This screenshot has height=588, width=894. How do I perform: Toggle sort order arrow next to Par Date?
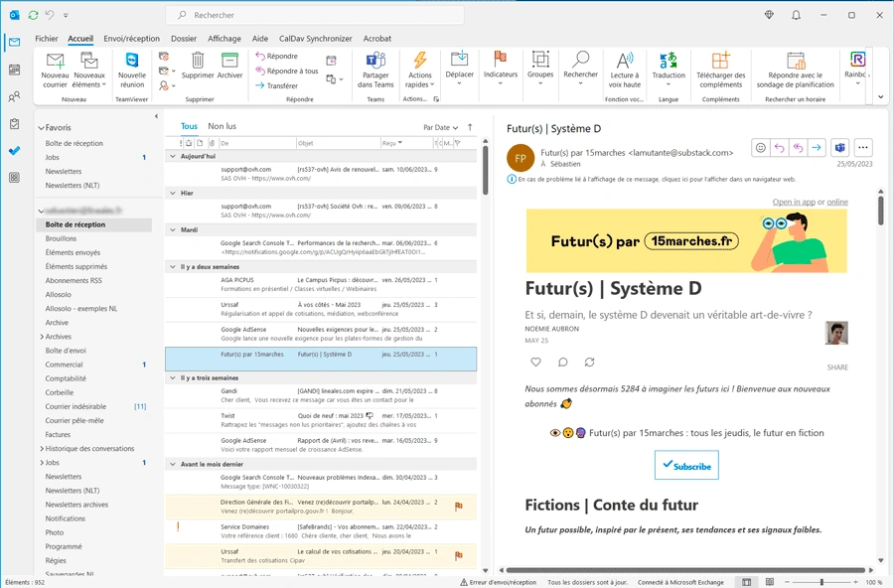[x=470, y=127]
